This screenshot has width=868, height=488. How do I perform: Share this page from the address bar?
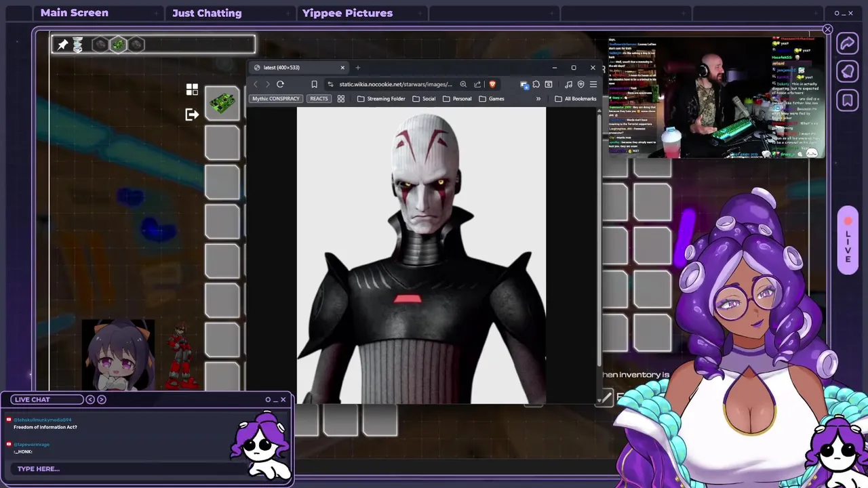pyautogui.click(x=477, y=84)
